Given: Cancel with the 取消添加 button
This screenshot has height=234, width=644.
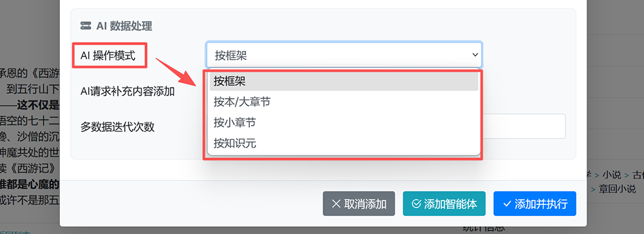Looking at the screenshot, I should click(359, 204).
